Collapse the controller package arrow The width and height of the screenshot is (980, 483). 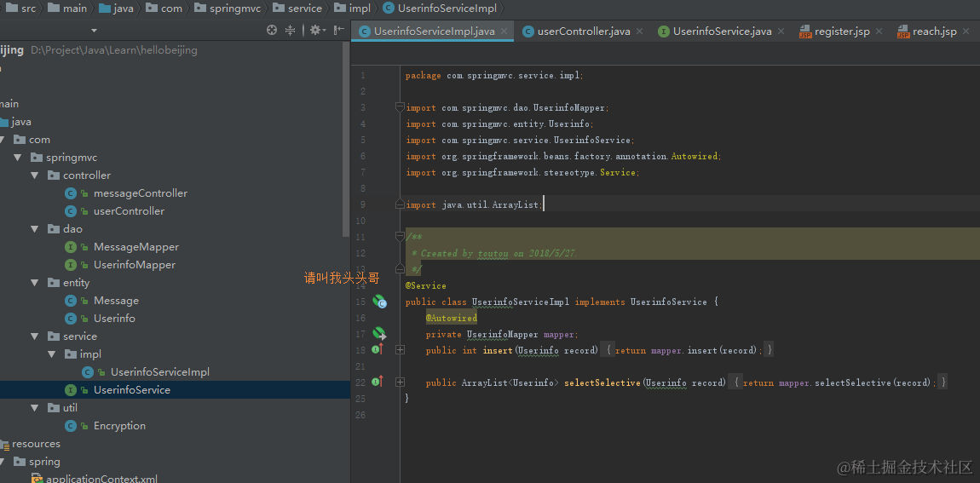pyautogui.click(x=35, y=175)
